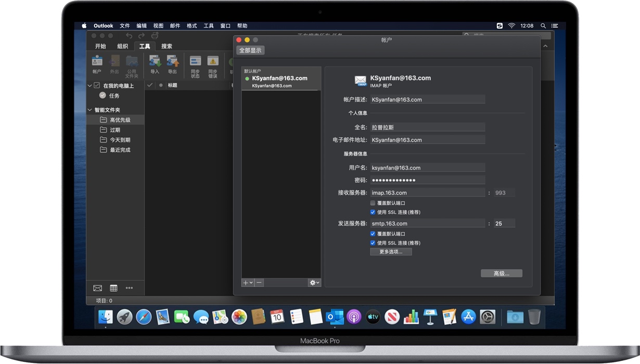Click the 更多选项... button
Image resolution: width=640 pixels, height=364 pixels.
[391, 252]
